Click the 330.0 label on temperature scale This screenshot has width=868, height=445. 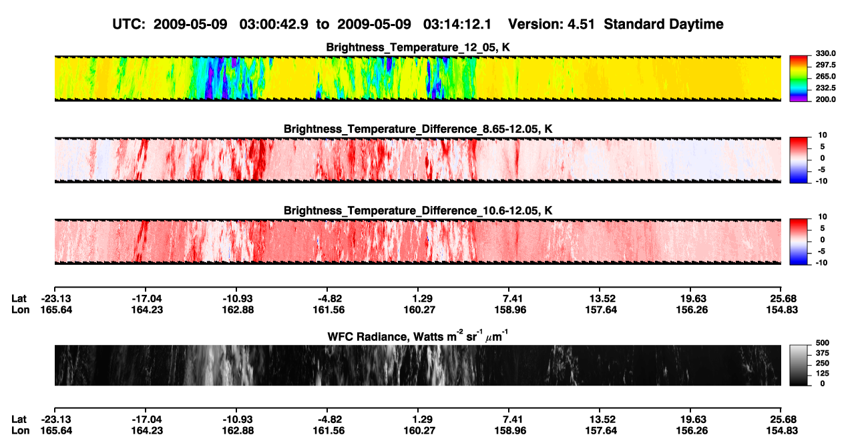825,54
